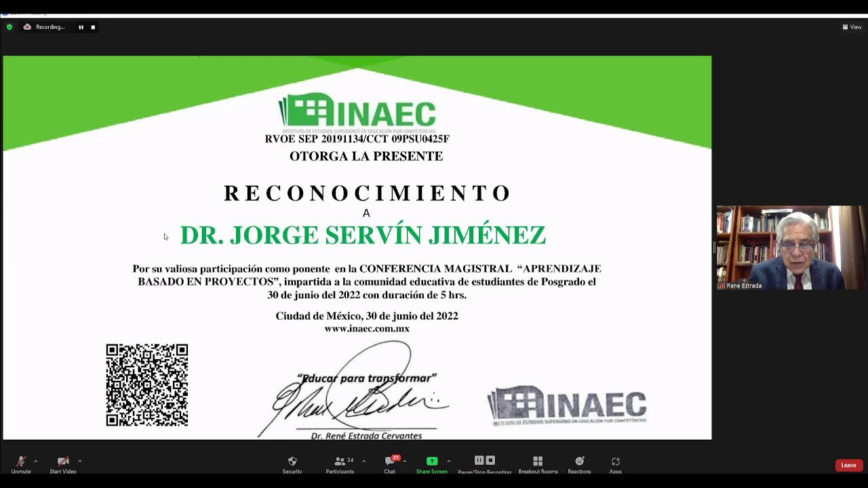This screenshot has height=488, width=868.
Task: Click the 'Recording...' status text
Action: pyautogui.click(x=50, y=27)
